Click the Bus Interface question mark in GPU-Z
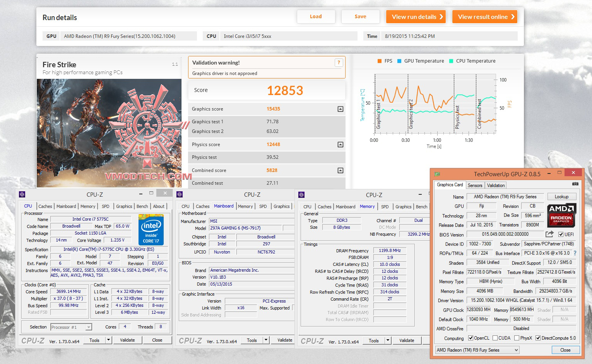Viewport: 592px width, 364px height. (575, 253)
